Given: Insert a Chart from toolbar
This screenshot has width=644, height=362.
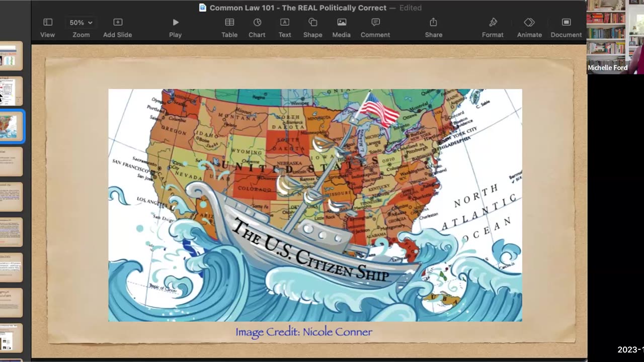Looking at the screenshot, I should coord(257,28).
